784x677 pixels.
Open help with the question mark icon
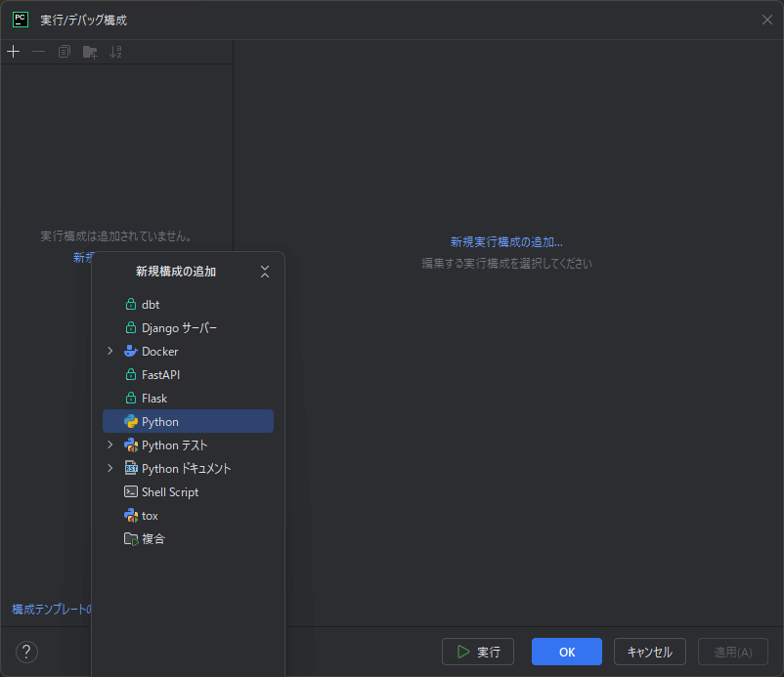[x=26, y=652]
